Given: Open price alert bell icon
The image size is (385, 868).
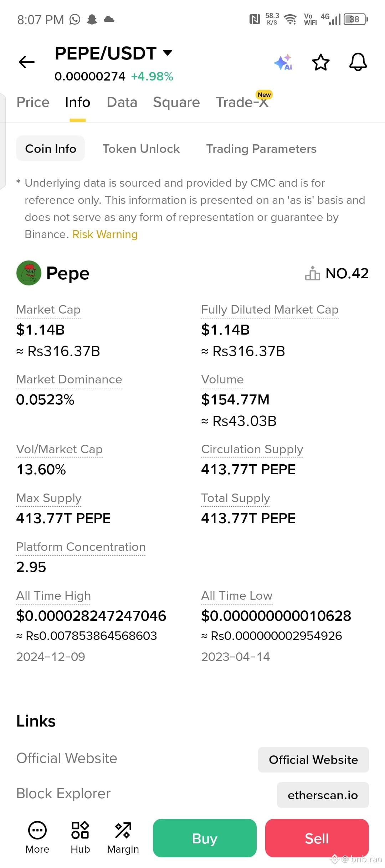Looking at the screenshot, I should pyautogui.click(x=358, y=62).
